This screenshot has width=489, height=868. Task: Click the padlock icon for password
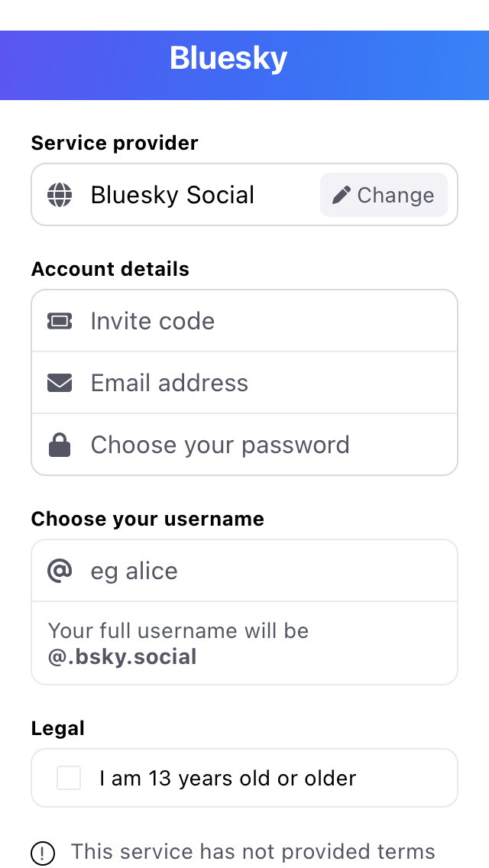coord(60,445)
